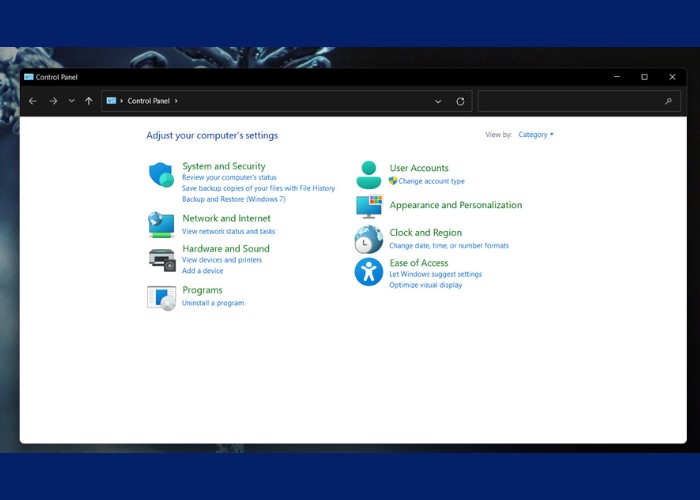
Task: Open the View by Category dropdown
Action: (x=535, y=135)
